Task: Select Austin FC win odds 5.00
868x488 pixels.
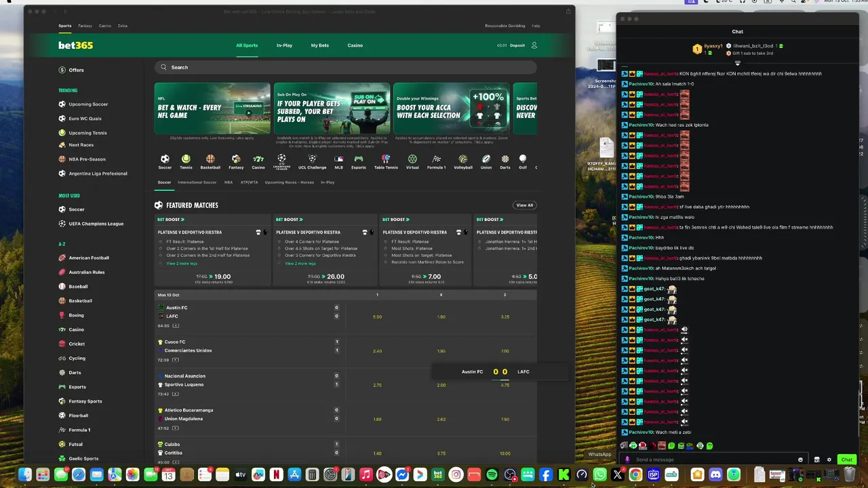Action: 377,317
